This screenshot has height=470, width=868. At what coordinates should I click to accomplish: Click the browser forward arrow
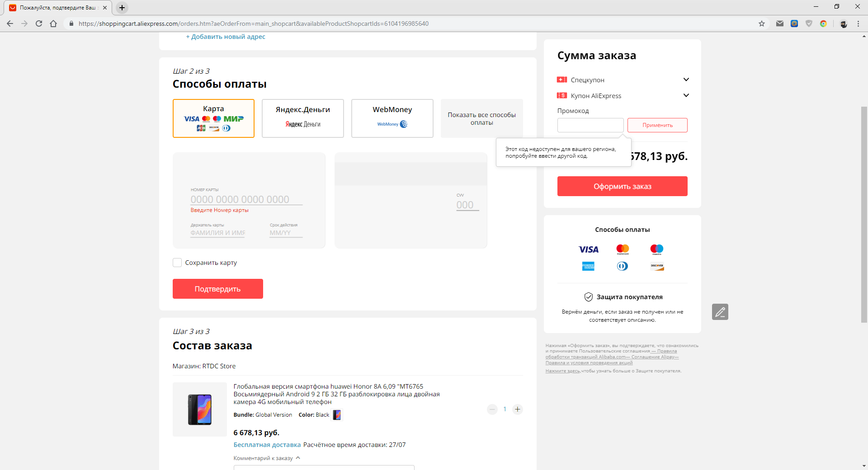click(x=24, y=23)
